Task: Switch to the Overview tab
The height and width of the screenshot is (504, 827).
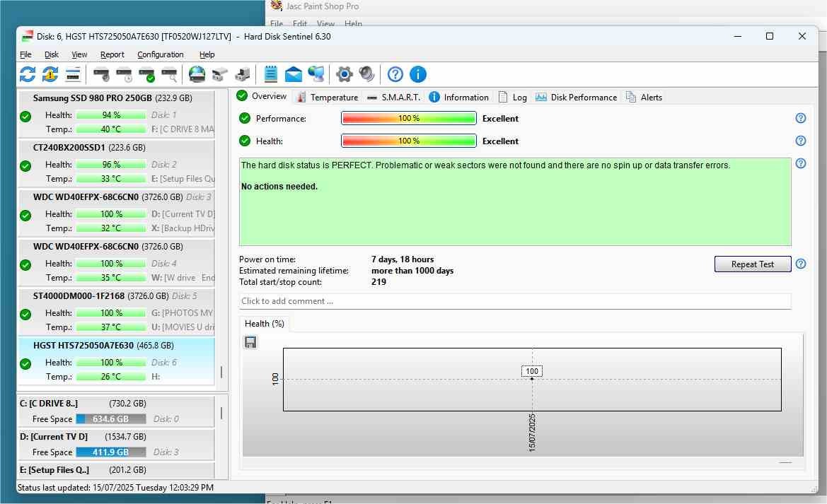Action: [262, 96]
